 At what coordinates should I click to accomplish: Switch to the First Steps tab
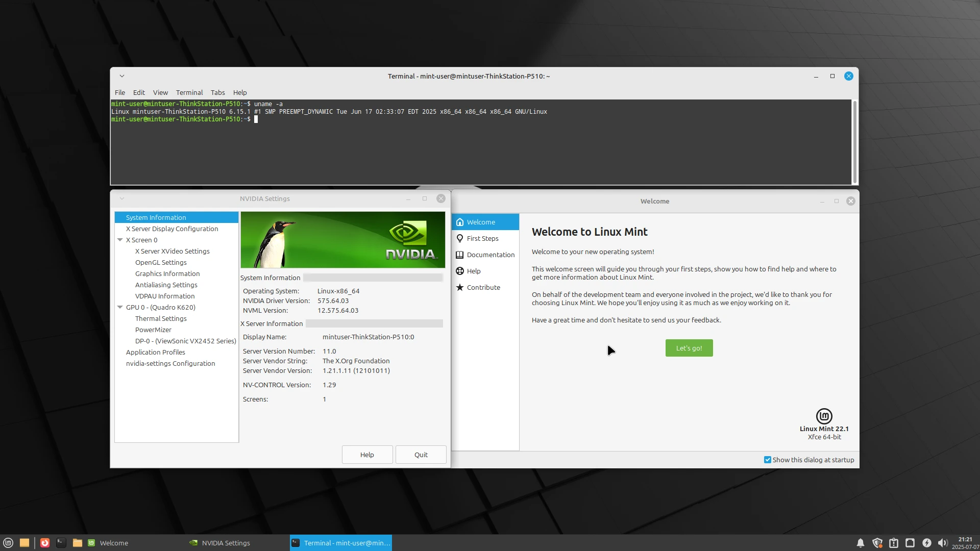coord(482,238)
